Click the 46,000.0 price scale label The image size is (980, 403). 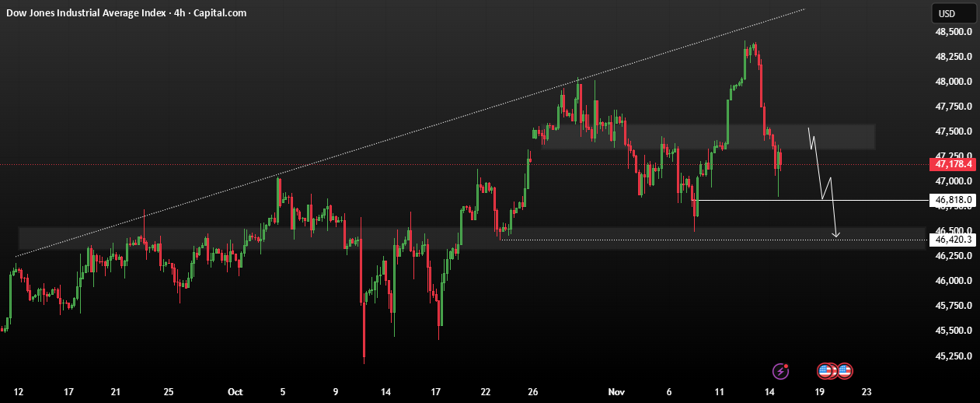tap(955, 281)
